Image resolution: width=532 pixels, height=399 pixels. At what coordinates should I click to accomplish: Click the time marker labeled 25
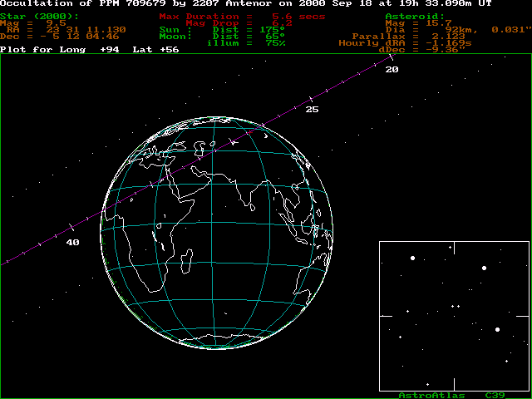tap(312, 109)
